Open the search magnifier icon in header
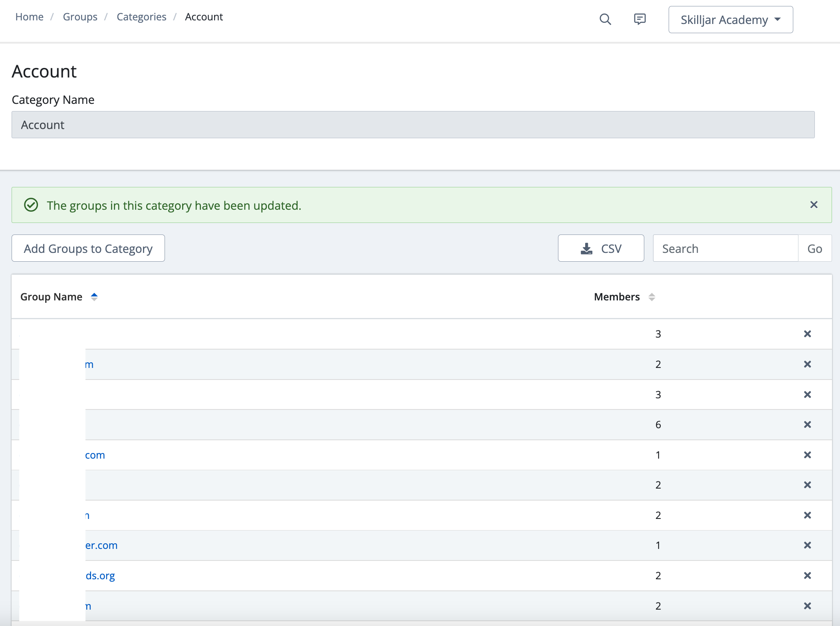 [605, 19]
